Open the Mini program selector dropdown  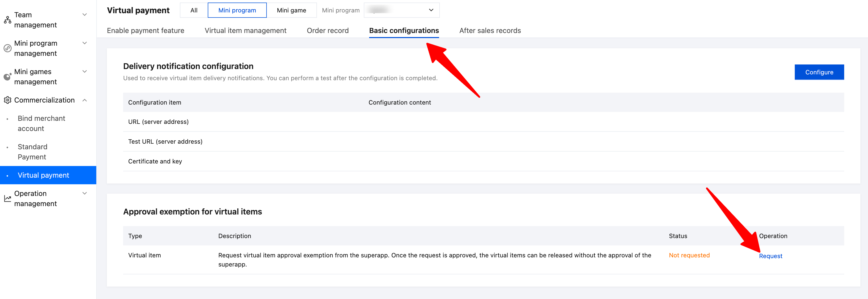coord(402,10)
